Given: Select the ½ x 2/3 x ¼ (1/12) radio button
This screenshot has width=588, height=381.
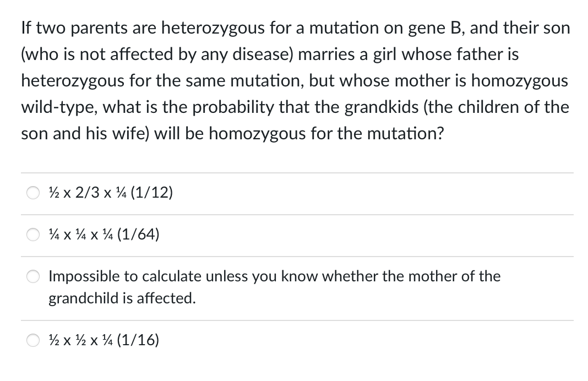Looking at the screenshot, I should pos(33,193).
